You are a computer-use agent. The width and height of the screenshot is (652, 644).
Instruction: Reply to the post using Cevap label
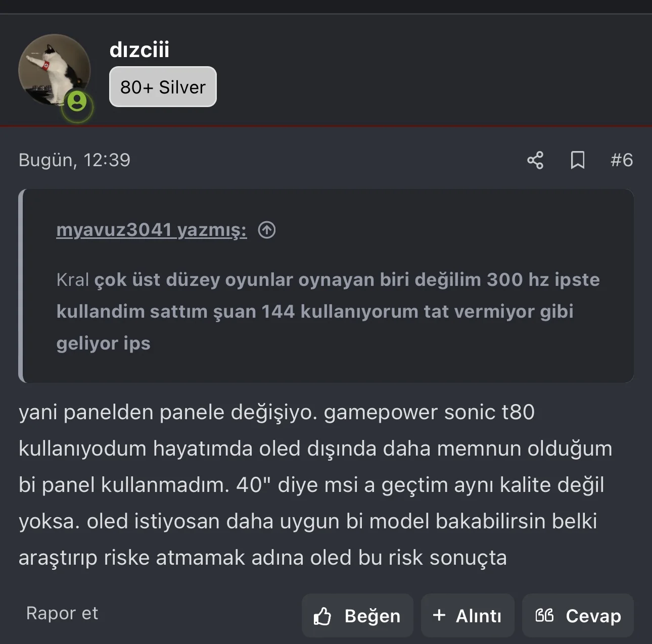pyautogui.click(x=593, y=616)
